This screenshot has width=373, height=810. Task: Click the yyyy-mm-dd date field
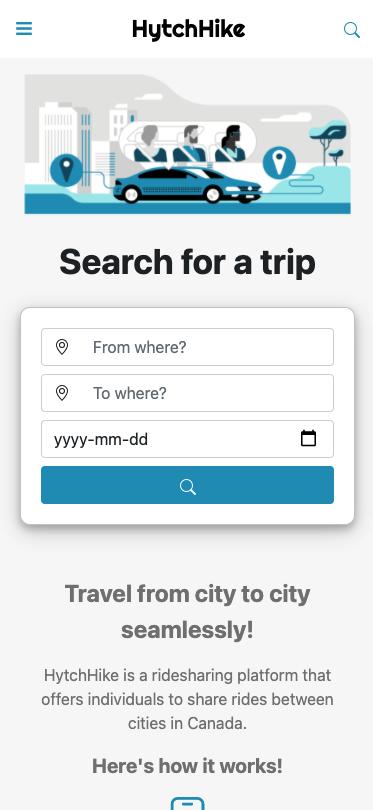tap(188, 439)
